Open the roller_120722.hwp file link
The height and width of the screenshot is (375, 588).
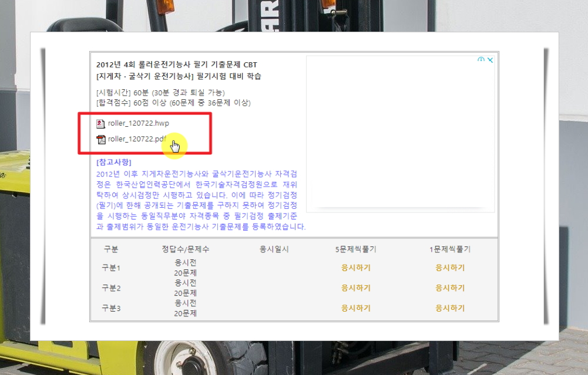[x=139, y=123]
